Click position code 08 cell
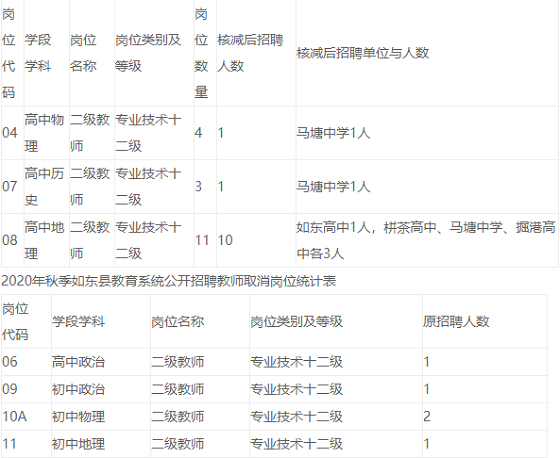The height and width of the screenshot is (458, 560). pos(12,240)
